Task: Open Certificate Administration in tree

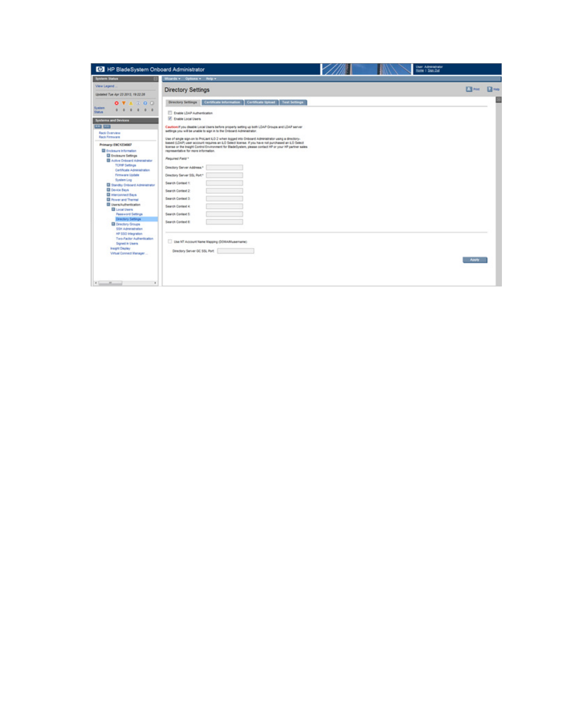Action: (133, 170)
